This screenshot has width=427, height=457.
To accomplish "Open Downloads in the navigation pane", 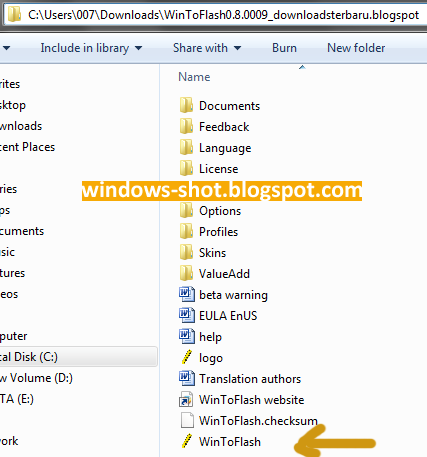I will (x=21, y=126).
